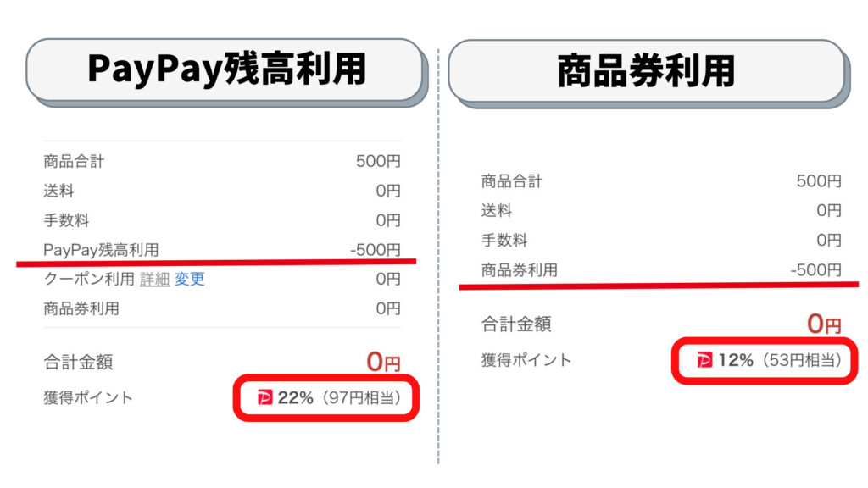Click the 商品券利用 -500円 row on right

[x=661, y=270]
